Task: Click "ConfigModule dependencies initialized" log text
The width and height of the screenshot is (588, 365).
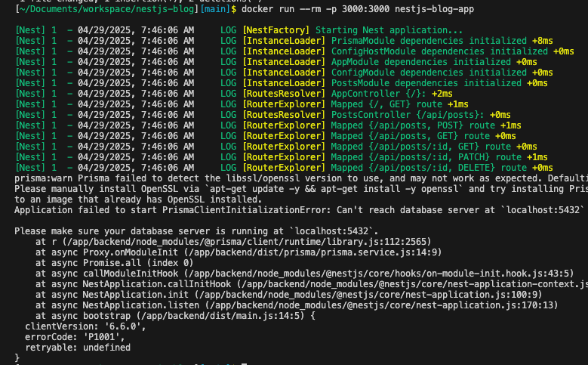Action: click(x=429, y=72)
